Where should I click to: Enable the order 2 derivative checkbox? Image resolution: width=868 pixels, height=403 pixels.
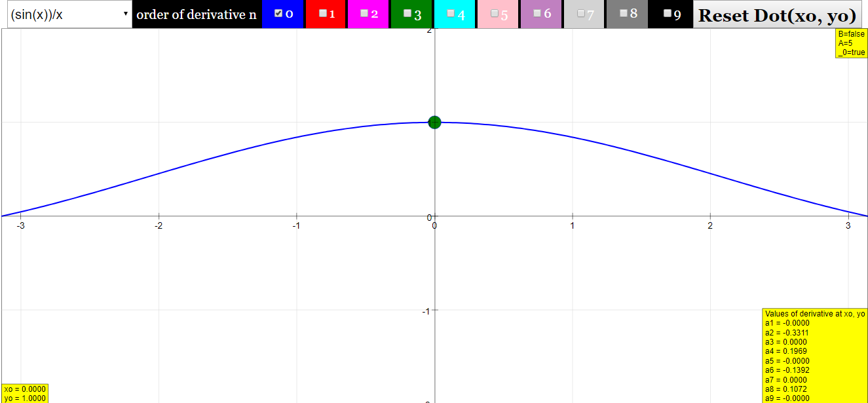click(x=365, y=13)
